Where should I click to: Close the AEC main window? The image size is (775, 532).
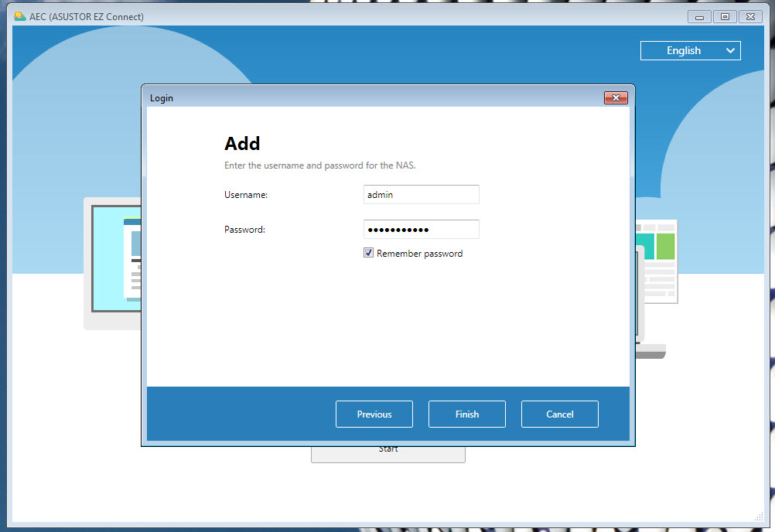[750, 17]
